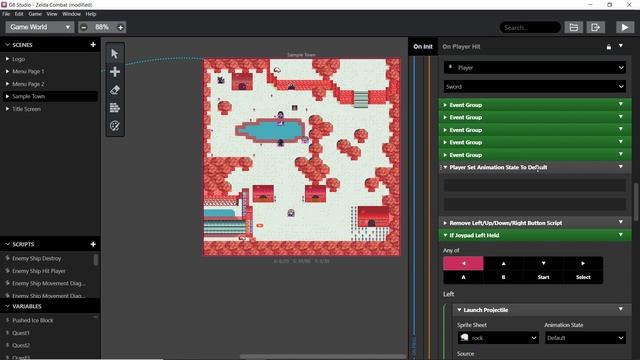Choose the Add (plus) tool
This screenshot has height=360, width=640.
pos(115,72)
